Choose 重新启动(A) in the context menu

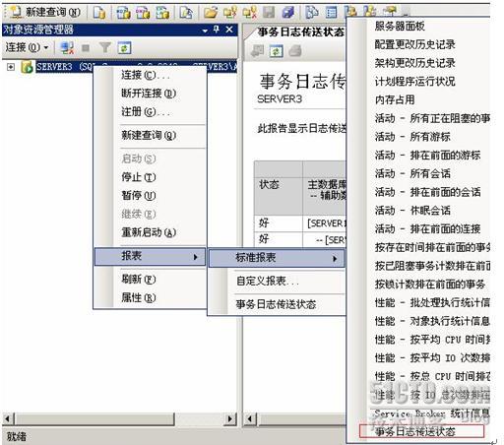(x=151, y=232)
